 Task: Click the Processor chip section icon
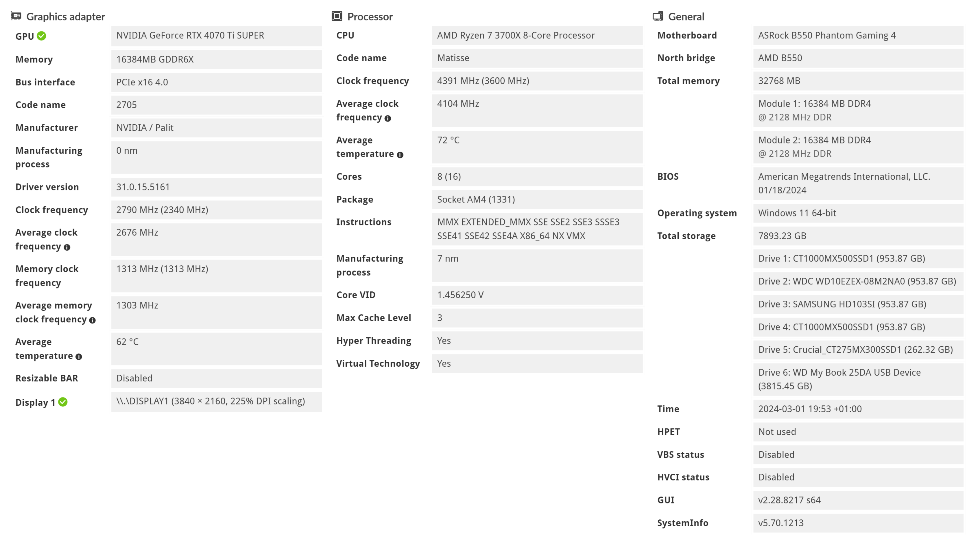point(337,16)
